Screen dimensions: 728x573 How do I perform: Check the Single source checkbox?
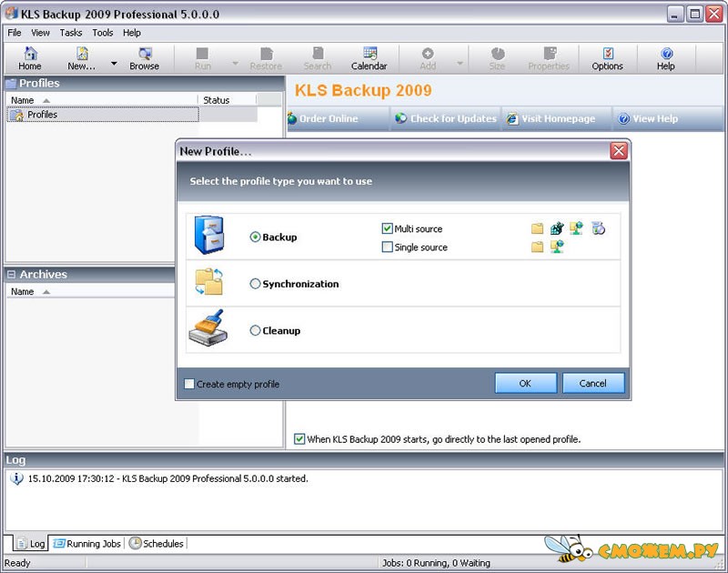pyautogui.click(x=388, y=246)
